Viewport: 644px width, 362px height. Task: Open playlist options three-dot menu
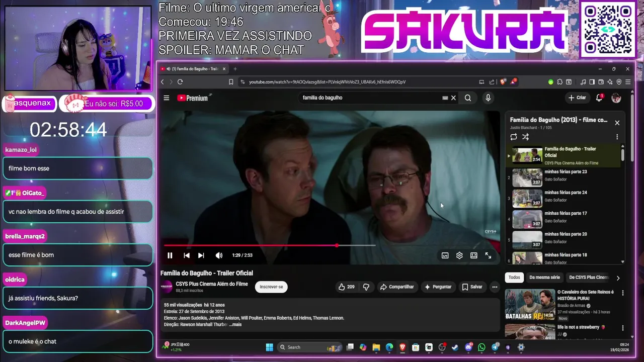[617, 137]
